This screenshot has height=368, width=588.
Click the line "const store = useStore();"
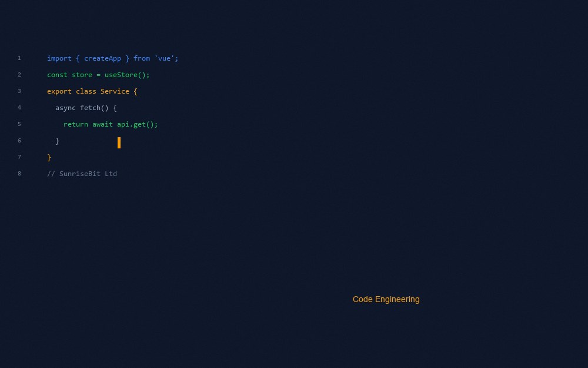[x=98, y=75]
